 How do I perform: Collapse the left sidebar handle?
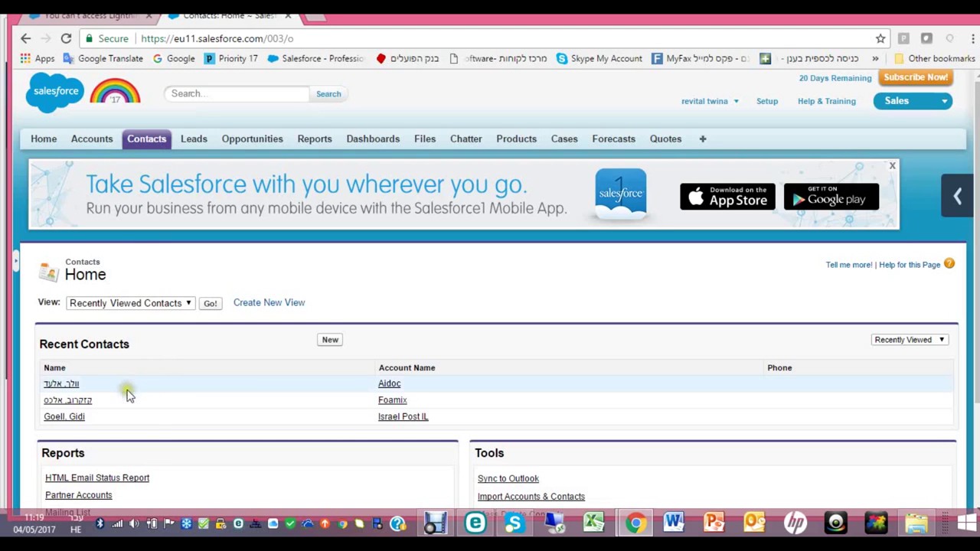[15, 262]
